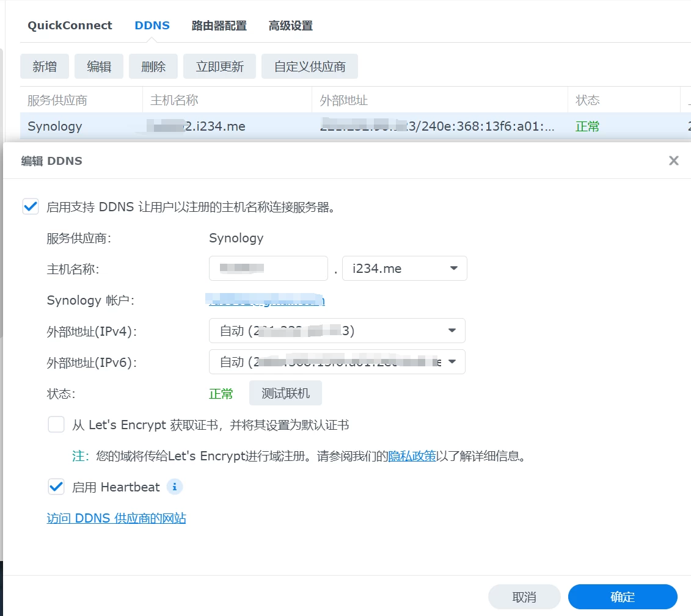
Task: Toggle 启用支持 DDNS checkbox
Action: point(31,206)
